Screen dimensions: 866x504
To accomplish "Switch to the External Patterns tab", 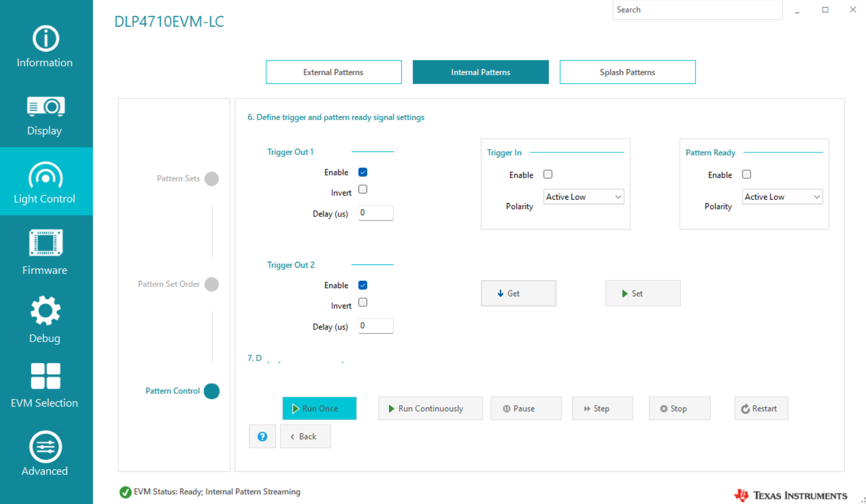I will [x=333, y=72].
